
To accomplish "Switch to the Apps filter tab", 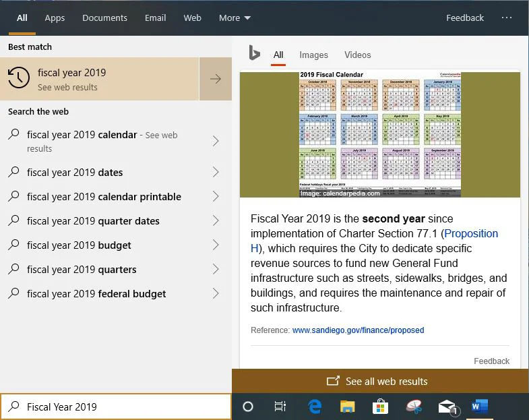I will click(x=55, y=18).
